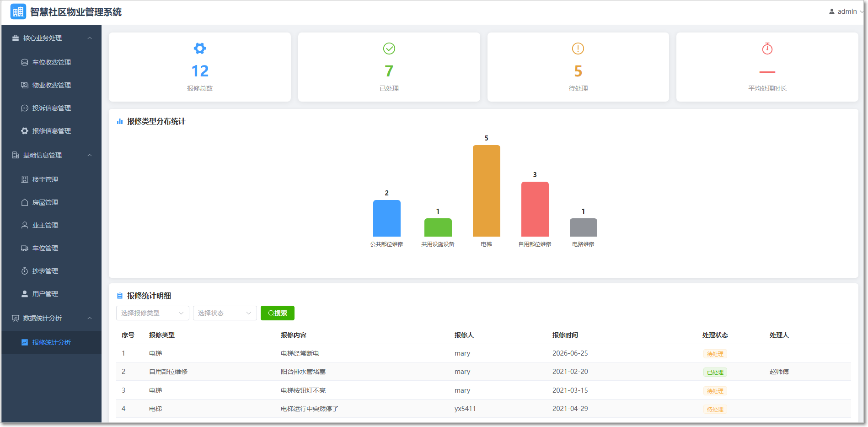Click the 待处理 tag for 2021-04-29 row

click(715, 409)
